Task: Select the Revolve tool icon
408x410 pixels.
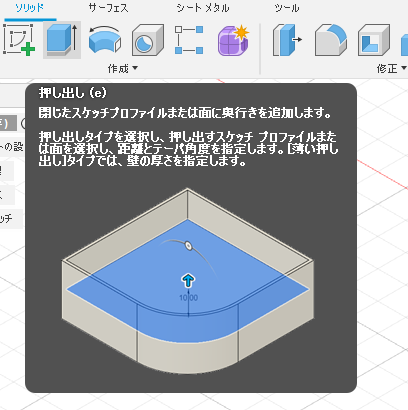Action: pos(105,40)
